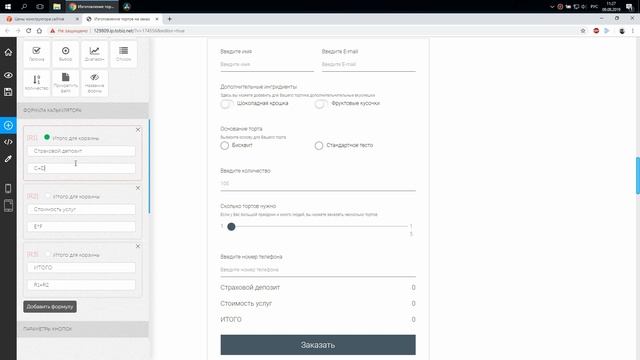Viewport: 640px width, 360px height.
Task: Expand the hidden tray icons chevron in the taskbar
Action: (x=552, y=7)
